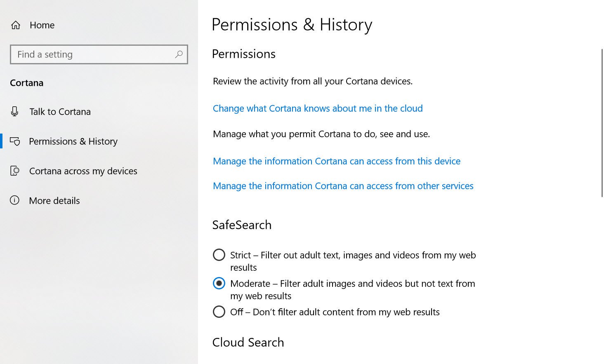604x364 pixels.
Task: Choose the Moderate SafeSearch filter option
Action: click(219, 283)
